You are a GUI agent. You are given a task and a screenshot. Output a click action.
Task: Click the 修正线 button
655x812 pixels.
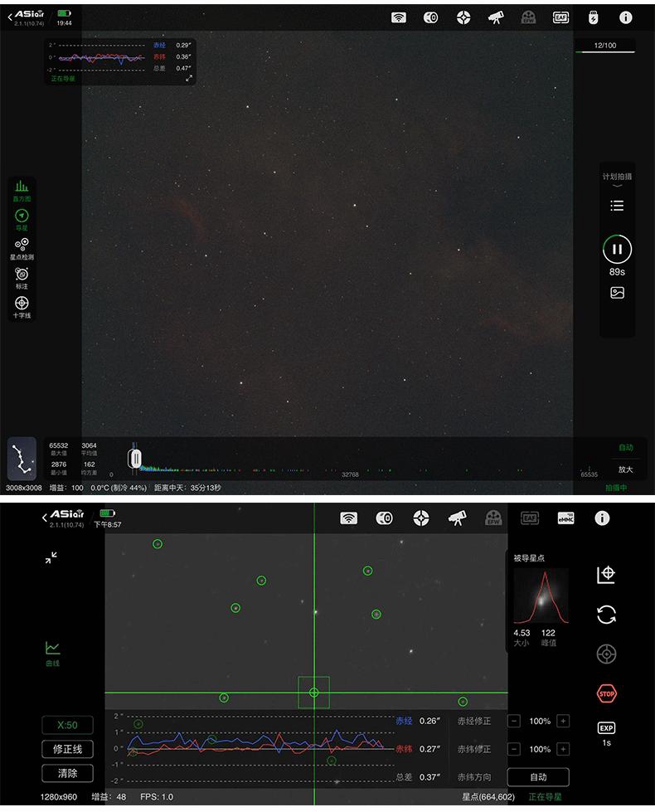pos(67,749)
